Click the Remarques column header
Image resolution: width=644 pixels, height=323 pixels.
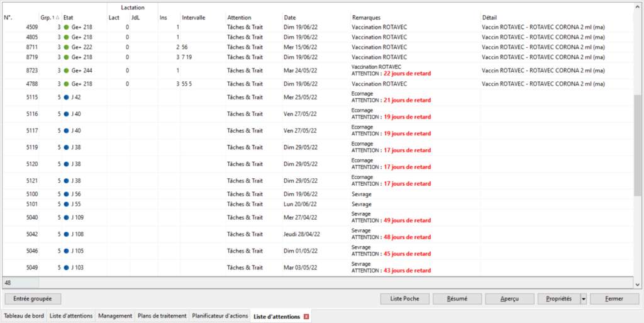[366, 18]
